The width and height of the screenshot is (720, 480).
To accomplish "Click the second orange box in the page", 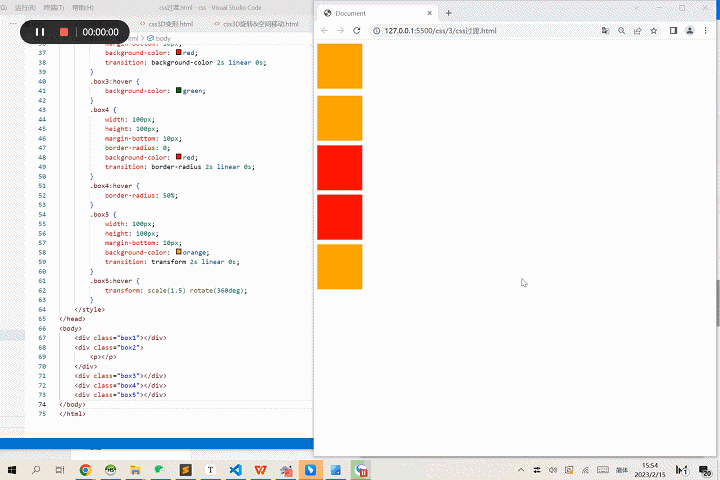I will (x=339, y=118).
